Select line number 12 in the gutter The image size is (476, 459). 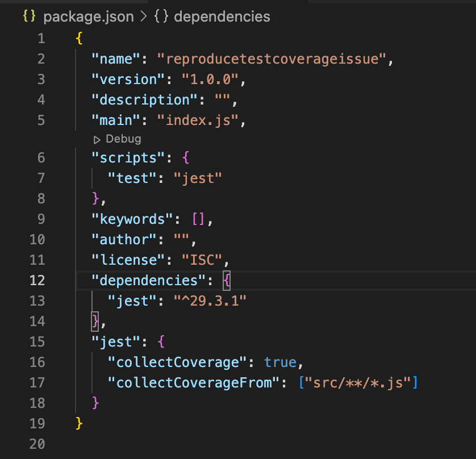37,280
